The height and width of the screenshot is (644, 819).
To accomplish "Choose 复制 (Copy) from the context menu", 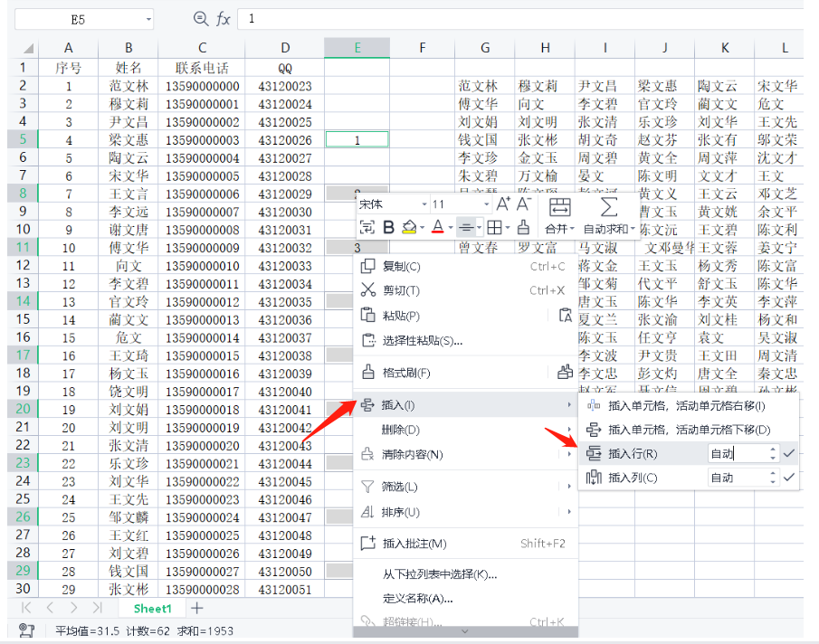I will pyautogui.click(x=401, y=266).
